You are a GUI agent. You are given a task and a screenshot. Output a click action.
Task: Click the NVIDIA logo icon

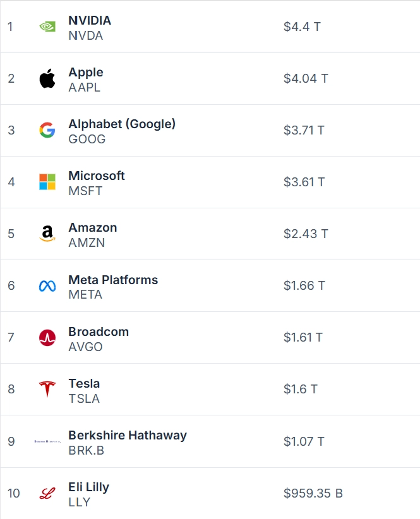click(47, 27)
